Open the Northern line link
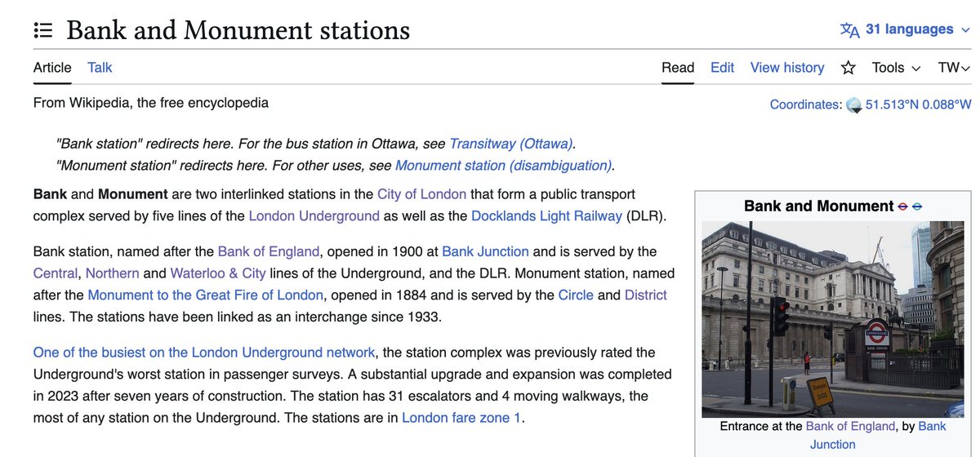980x457 pixels. tap(113, 273)
